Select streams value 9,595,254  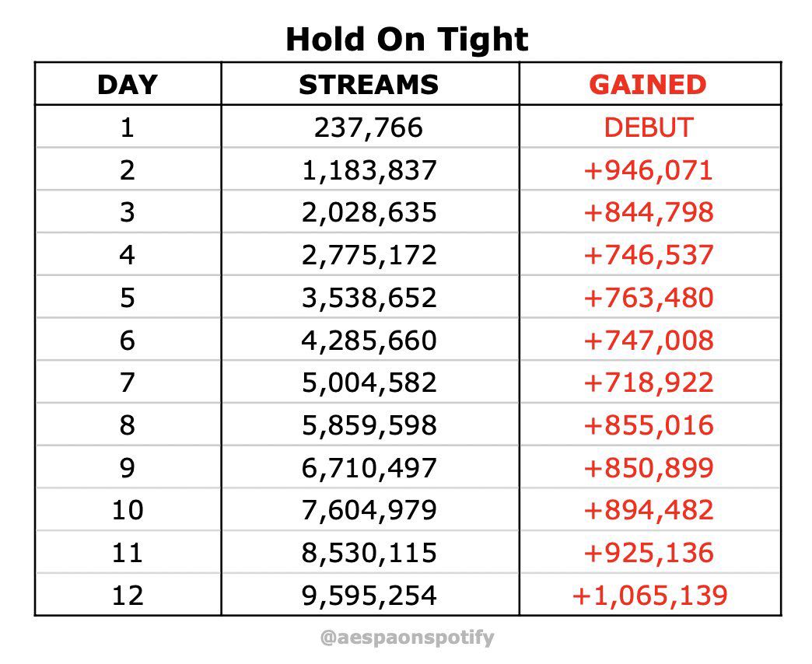pos(369,596)
